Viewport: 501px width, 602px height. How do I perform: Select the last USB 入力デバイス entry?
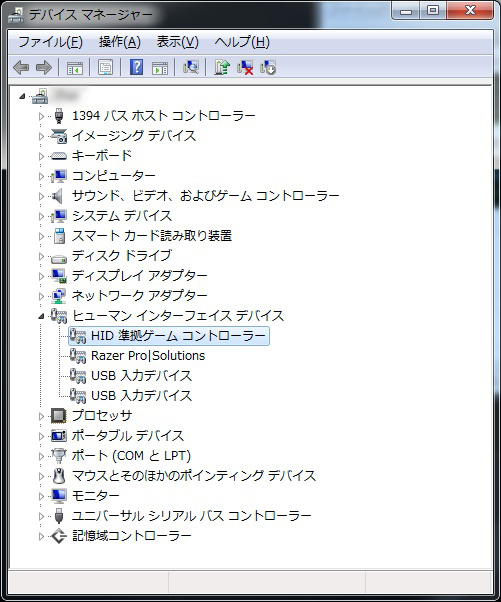[x=141, y=395]
